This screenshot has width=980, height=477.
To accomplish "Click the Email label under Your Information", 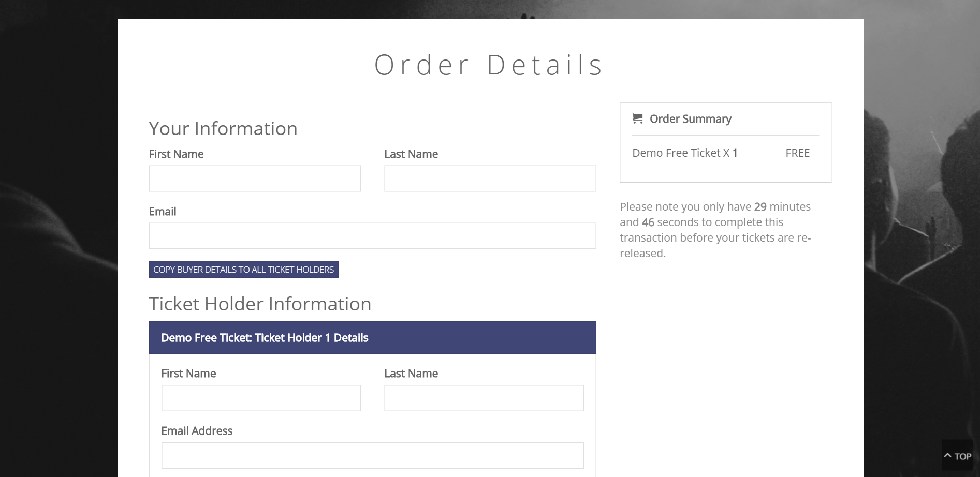I will (x=163, y=212).
